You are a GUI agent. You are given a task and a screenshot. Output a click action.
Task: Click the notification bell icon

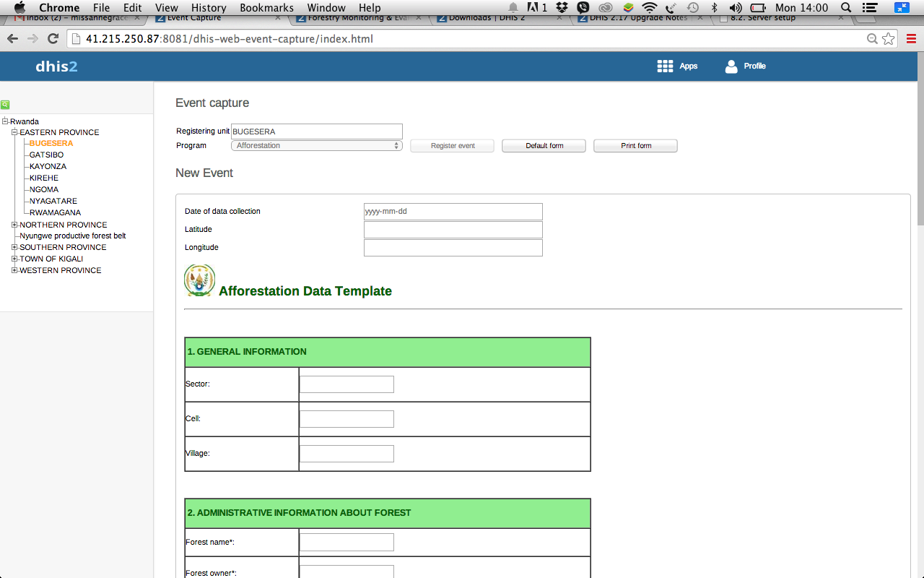coord(513,8)
